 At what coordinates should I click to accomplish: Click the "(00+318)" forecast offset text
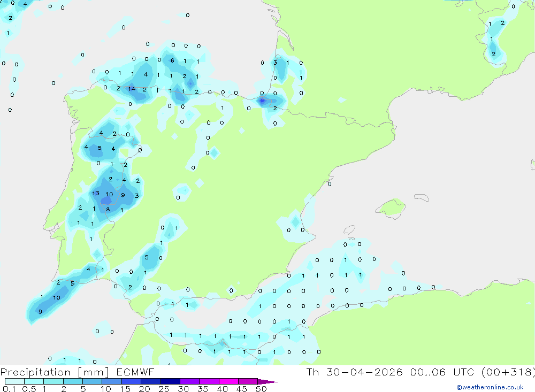(508, 372)
